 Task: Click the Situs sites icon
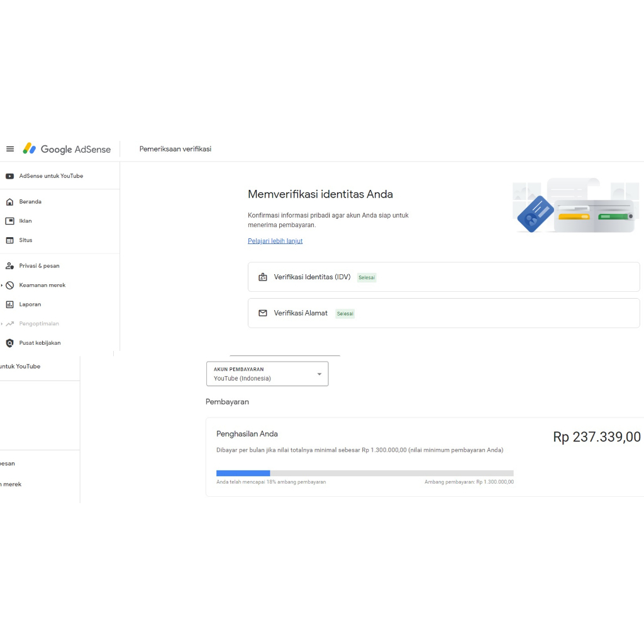[x=10, y=240]
